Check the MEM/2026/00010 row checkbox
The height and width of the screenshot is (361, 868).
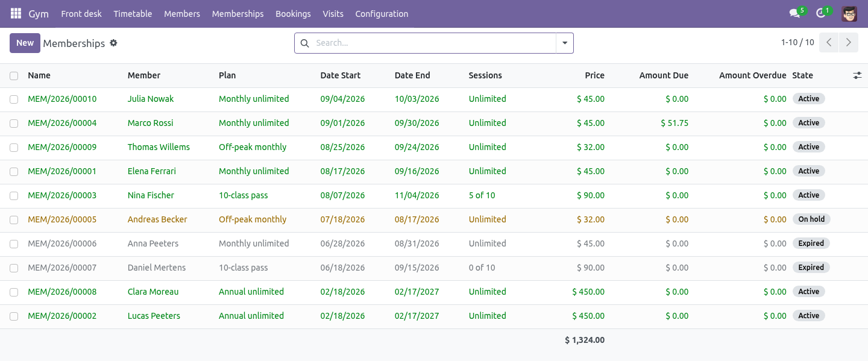pyautogui.click(x=14, y=99)
